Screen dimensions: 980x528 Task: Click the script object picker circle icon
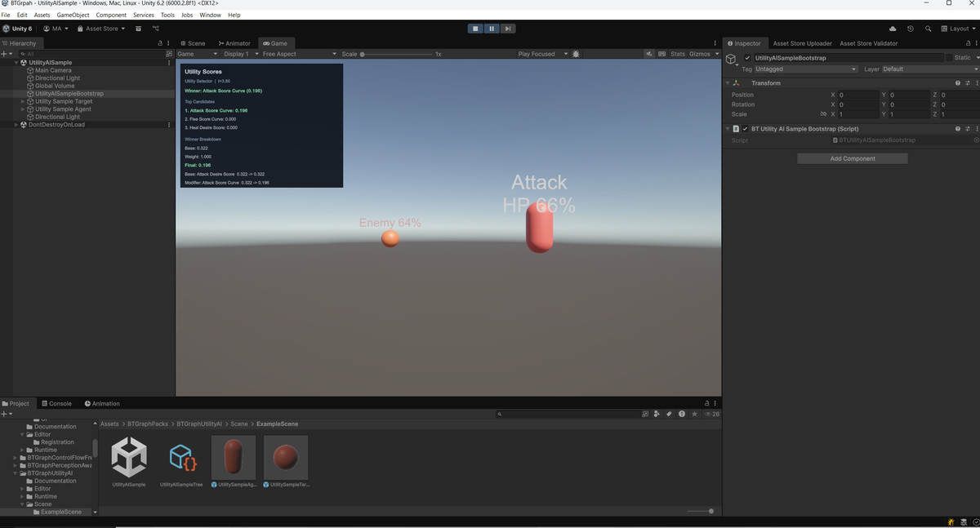tap(976, 140)
